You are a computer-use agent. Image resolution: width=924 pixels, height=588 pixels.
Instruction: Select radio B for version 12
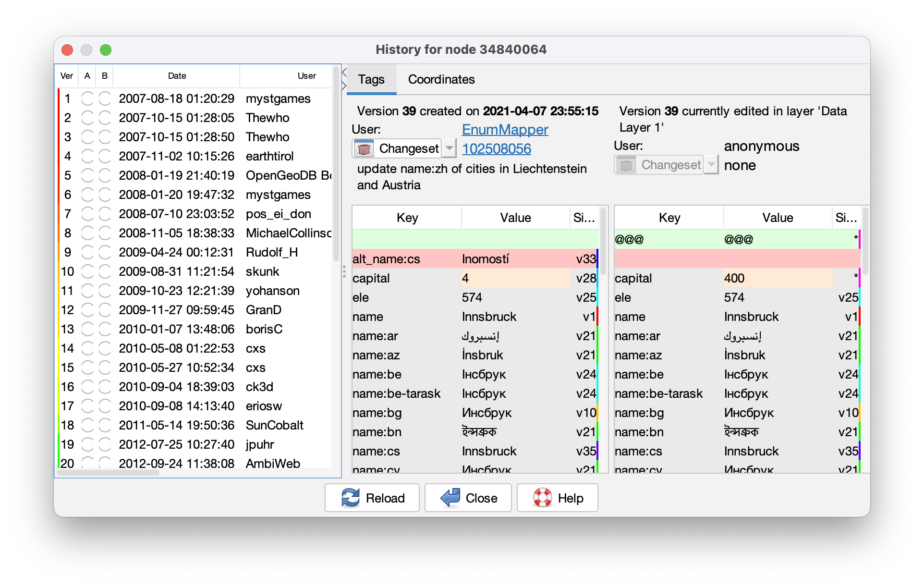click(105, 310)
